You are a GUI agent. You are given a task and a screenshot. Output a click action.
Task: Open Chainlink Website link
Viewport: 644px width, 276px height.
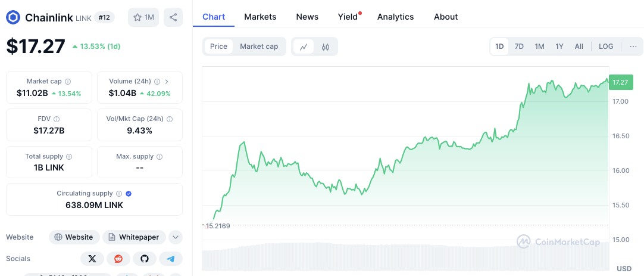[74, 237]
